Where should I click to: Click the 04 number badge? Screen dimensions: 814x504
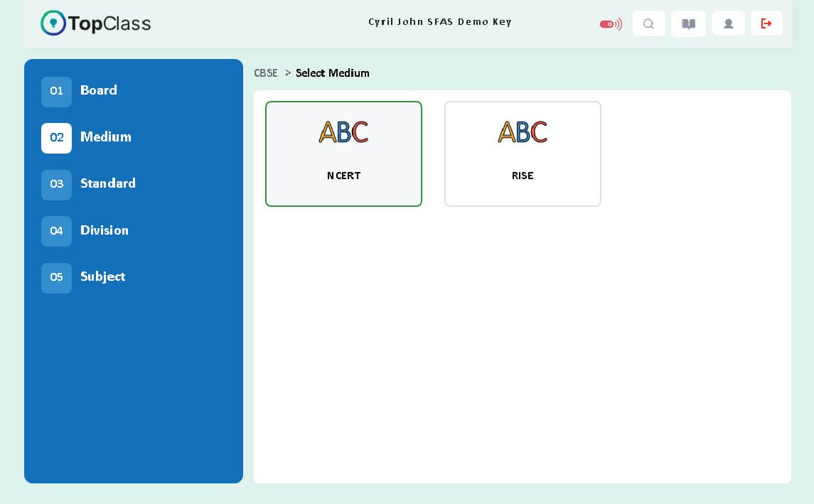(x=57, y=232)
